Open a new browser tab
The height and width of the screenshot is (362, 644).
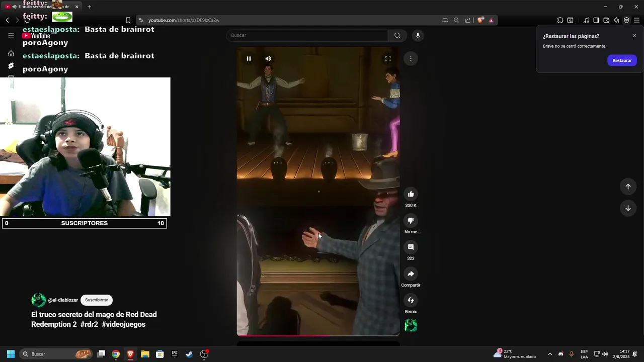coord(89,7)
